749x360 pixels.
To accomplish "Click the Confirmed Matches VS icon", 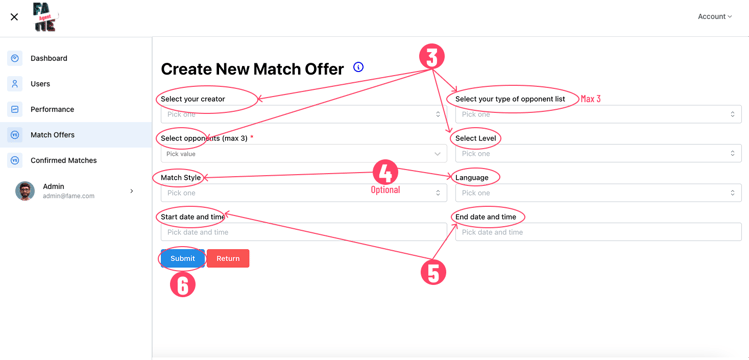I will pyautogui.click(x=15, y=160).
